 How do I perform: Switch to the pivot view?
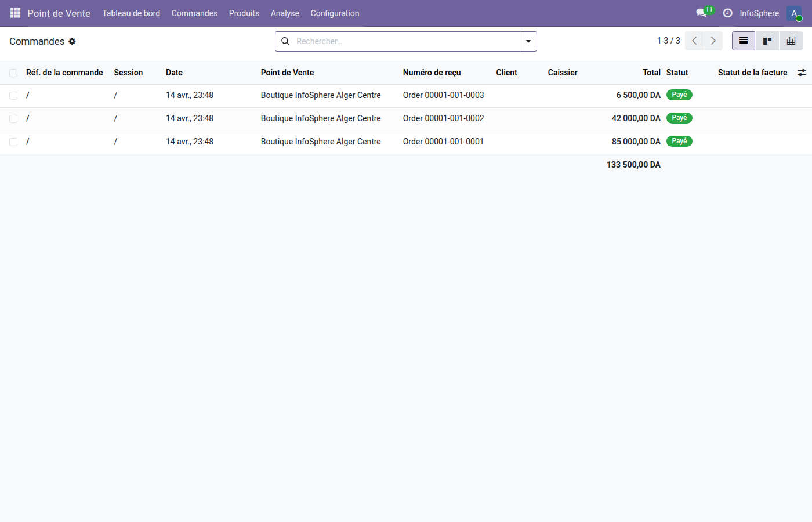tap(791, 41)
